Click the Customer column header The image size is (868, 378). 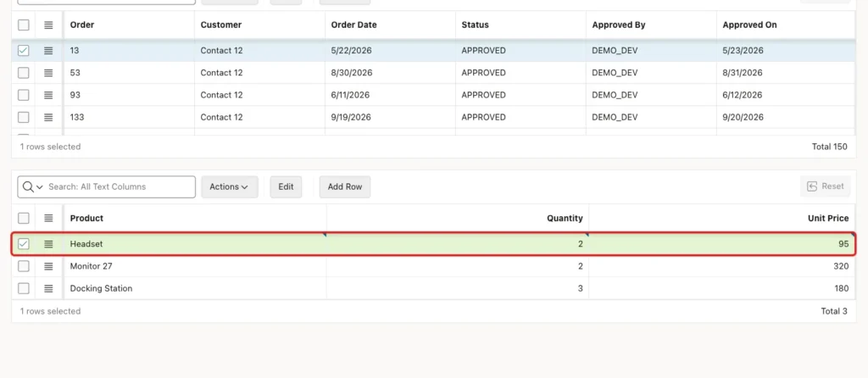(x=259, y=25)
